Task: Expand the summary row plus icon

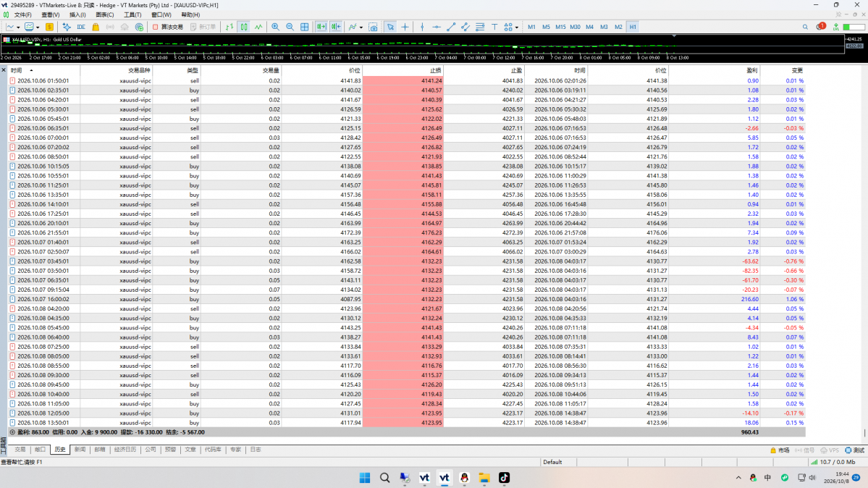Action: [12, 432]
